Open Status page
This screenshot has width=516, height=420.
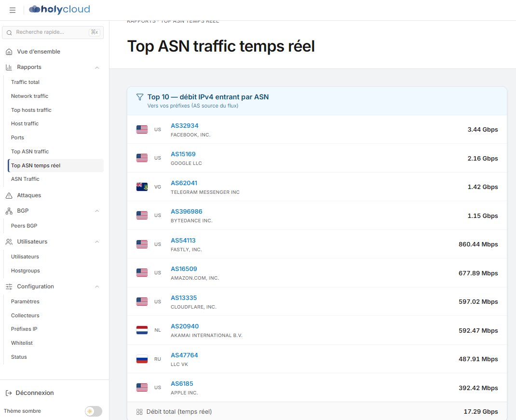coord(19,357)
